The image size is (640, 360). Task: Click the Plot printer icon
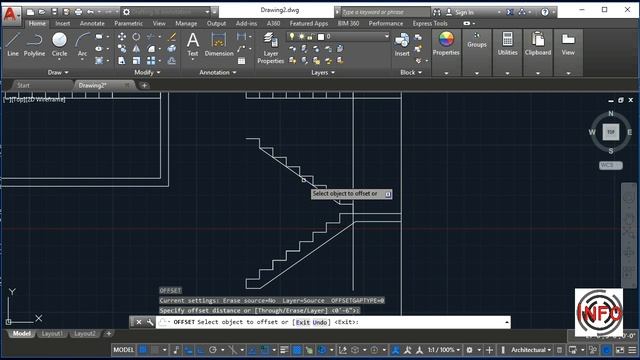[x=78, y=12]
